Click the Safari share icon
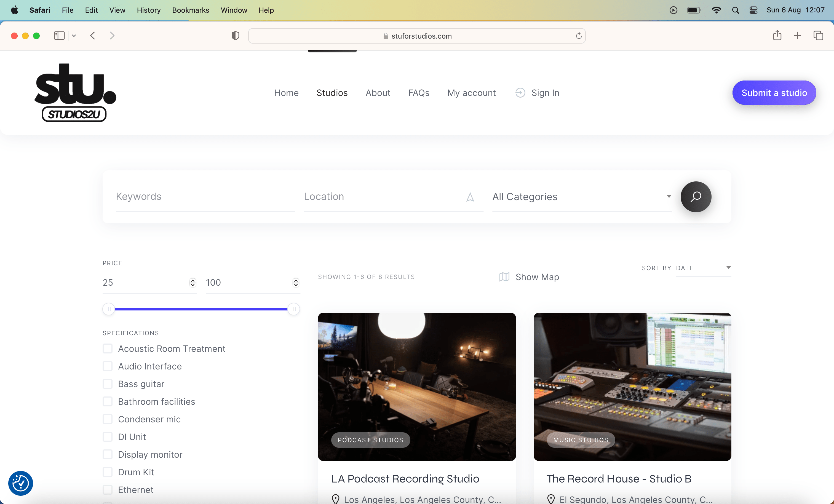This screenshot has height=504, width=834. click(777, 35)
